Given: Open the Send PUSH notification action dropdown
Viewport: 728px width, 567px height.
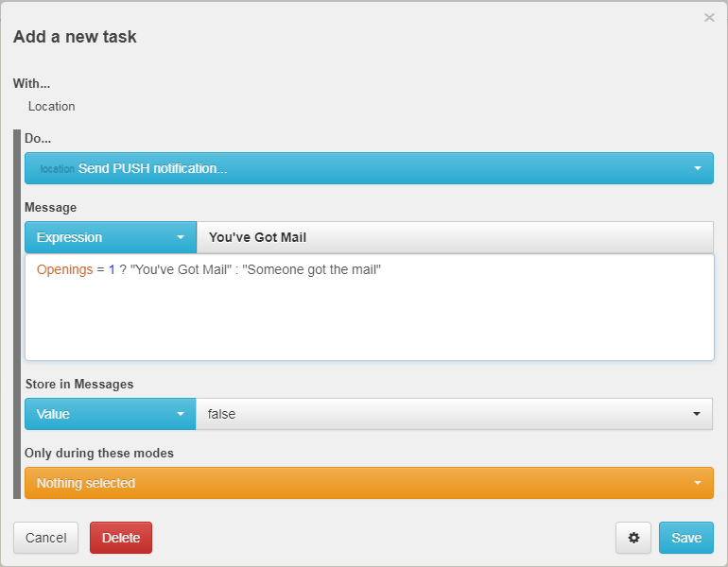Looking at the screenshot, I should point(369,168).
